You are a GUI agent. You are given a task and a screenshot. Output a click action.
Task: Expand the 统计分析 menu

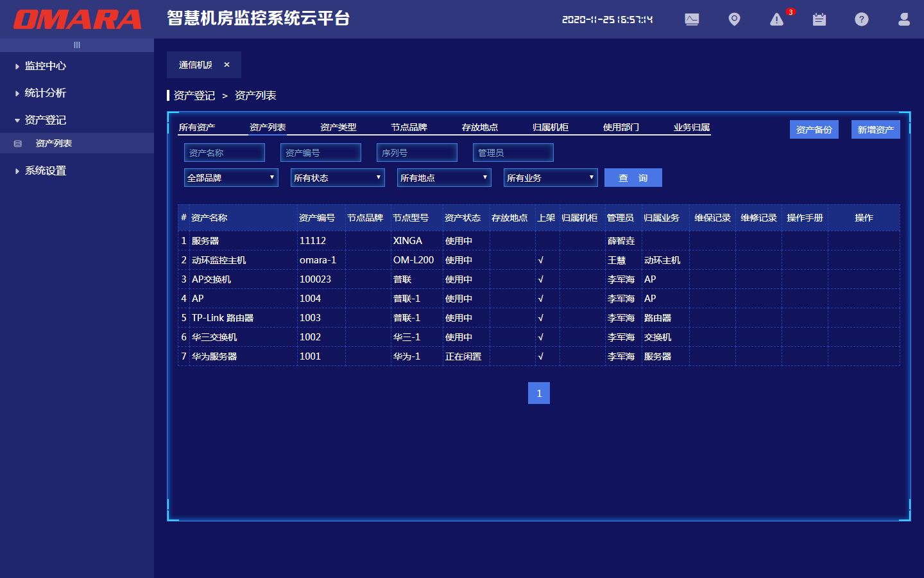(45, 93)
